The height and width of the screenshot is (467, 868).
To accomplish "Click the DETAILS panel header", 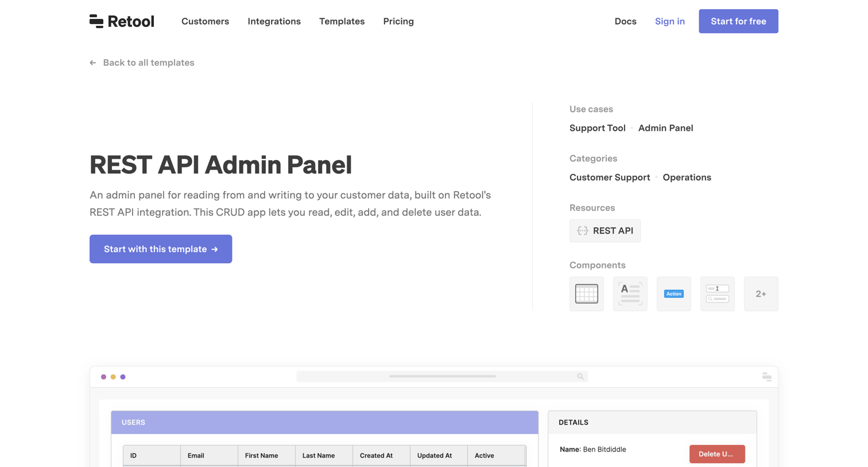I will (x=652, y=422).
